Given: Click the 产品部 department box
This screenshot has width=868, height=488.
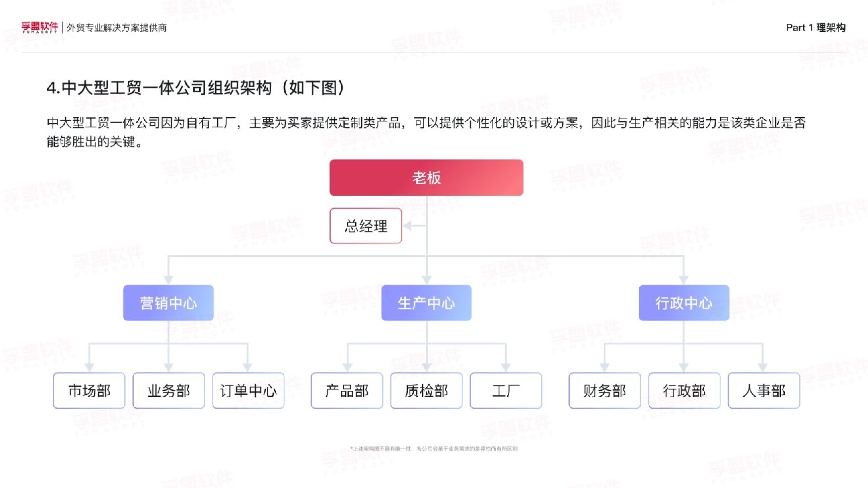Looking at the screenshot, I should click(x=347, y=391).
